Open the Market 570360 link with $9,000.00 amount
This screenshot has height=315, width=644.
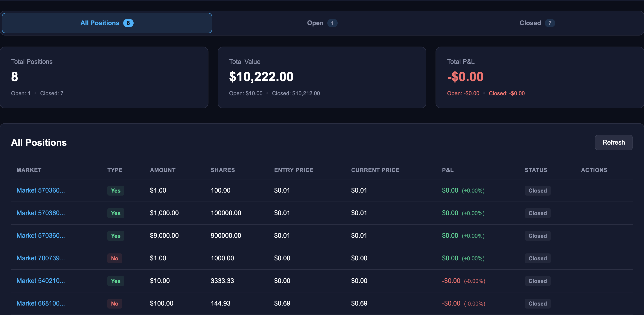(41, 235)
